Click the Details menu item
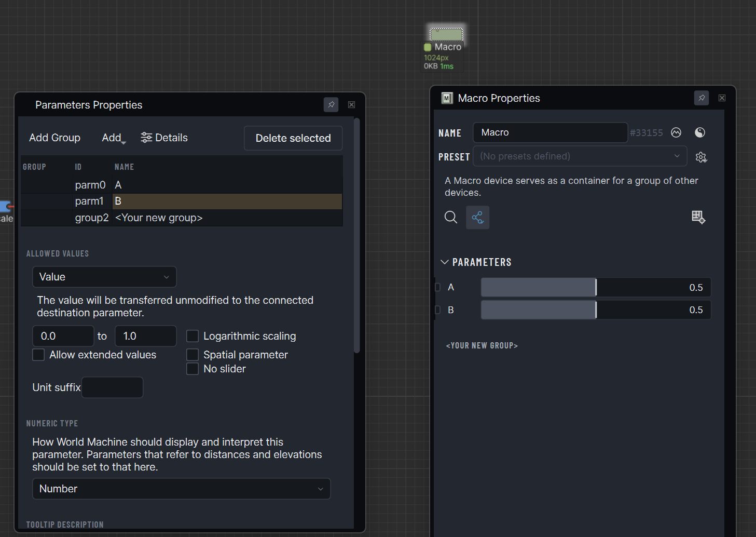Image resolution: width=756 pixels, height=537 pixels. pos(164,138)
